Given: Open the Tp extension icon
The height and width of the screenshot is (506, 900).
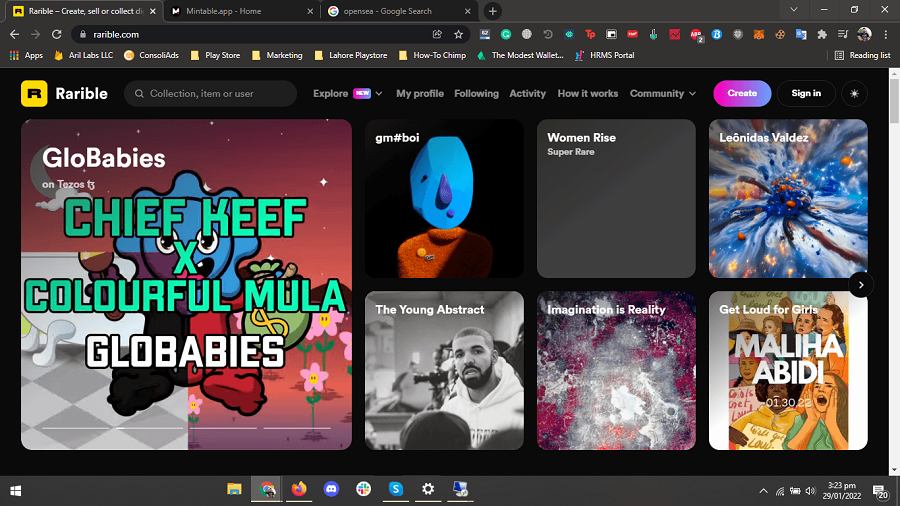Looking at the screenshot, I should pos(590,34).
